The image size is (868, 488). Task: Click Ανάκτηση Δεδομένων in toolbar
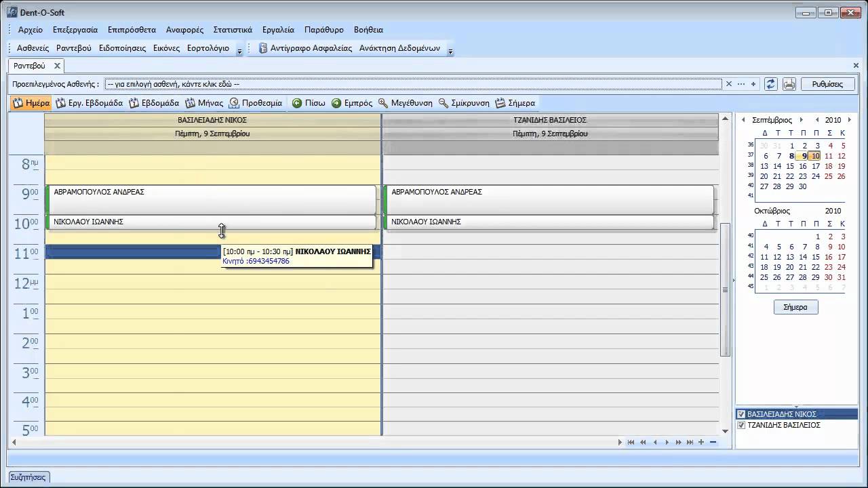click(399, 48)
